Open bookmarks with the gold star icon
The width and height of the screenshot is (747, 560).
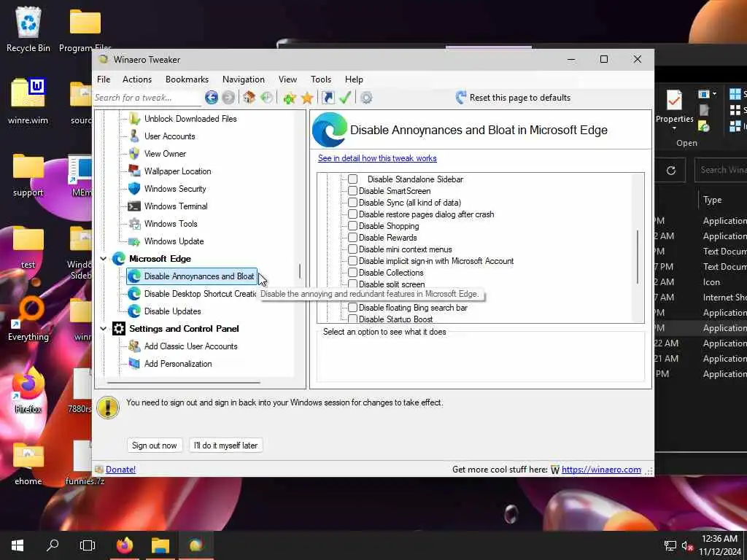tap(307, 98)
